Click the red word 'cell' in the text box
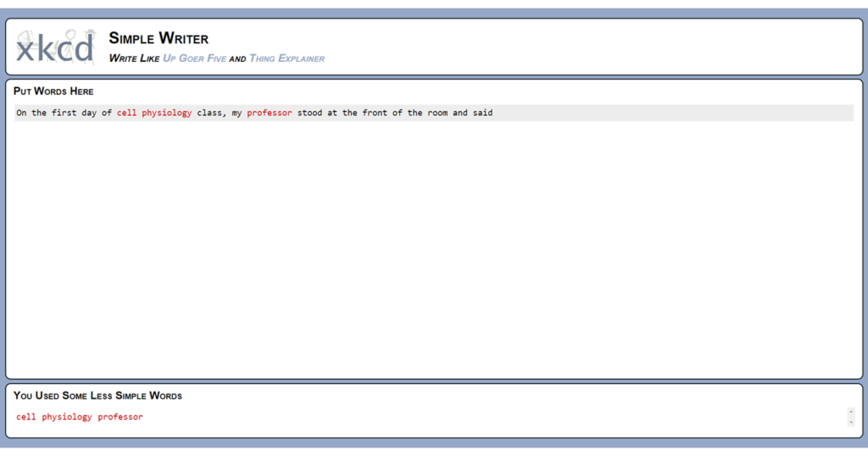The image size is (868, 456). [x=126, y=113]
